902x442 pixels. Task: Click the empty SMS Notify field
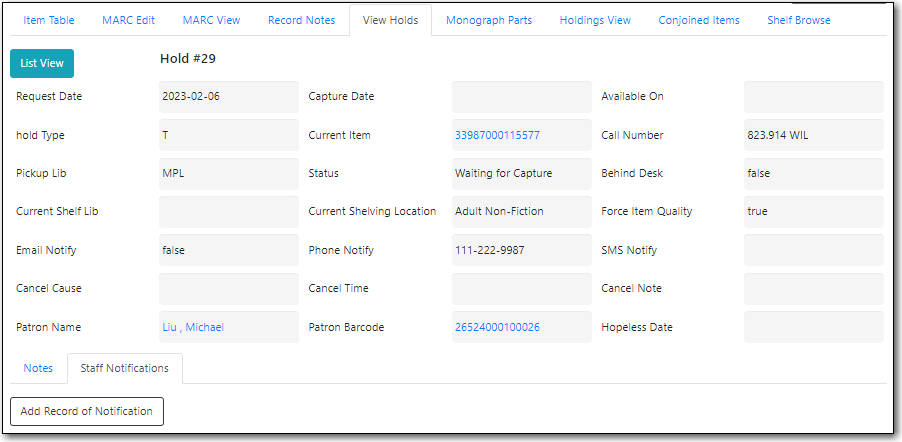[813, 250]
